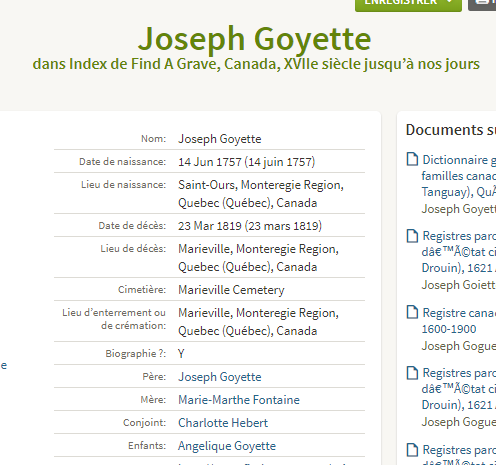Click the Conjoint label

144,422
